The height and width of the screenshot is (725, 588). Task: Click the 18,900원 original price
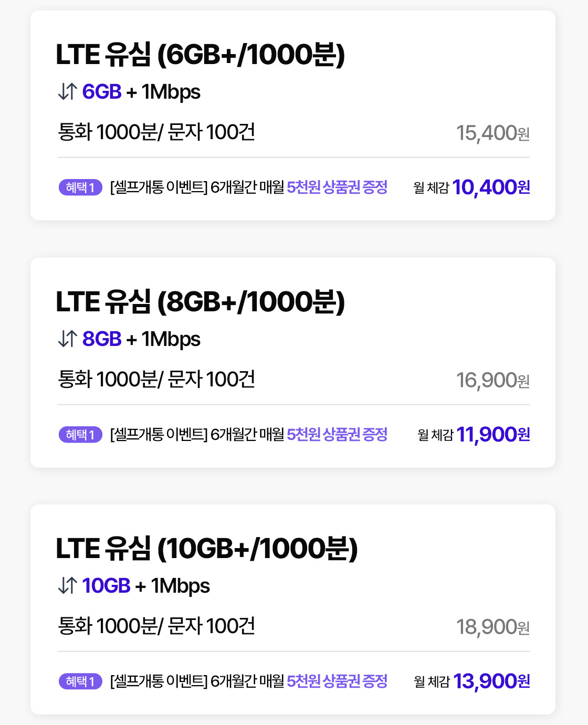point(492,627)
